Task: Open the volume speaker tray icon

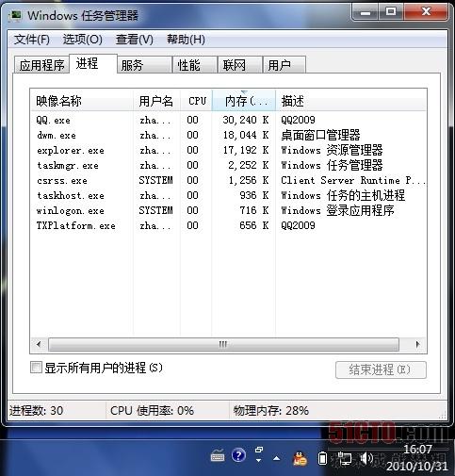Action: click(366, 458)
